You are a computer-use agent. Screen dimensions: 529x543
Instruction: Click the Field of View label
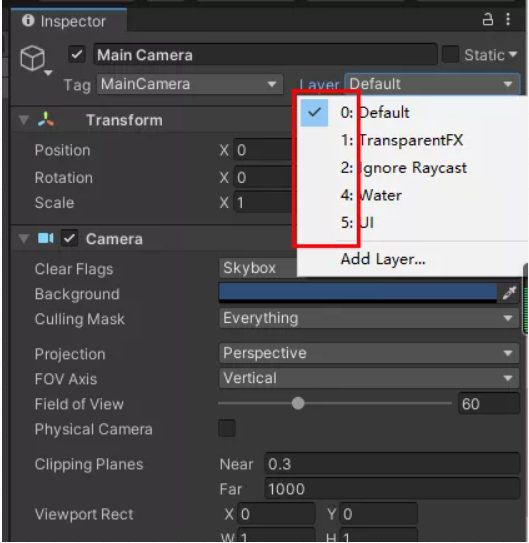pos(79,404)
